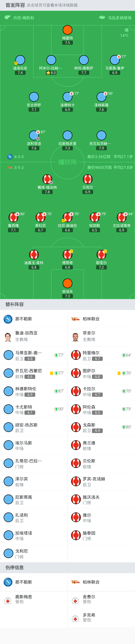View coach 鲁迪-加西亚's profile photo

coord(8,337)
